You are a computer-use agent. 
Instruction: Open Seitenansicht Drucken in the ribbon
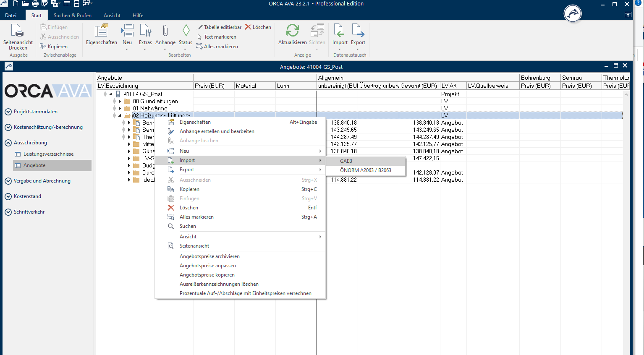(x=18, y=37)
